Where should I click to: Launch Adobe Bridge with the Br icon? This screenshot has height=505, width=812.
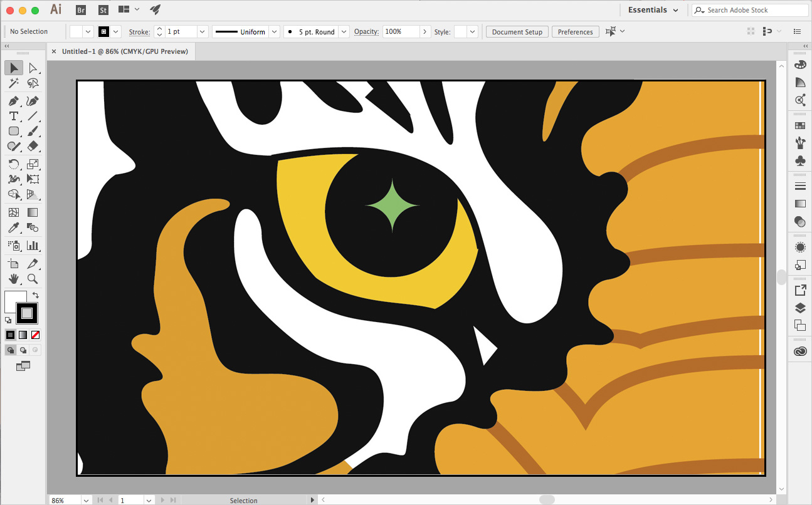point(81,10)
